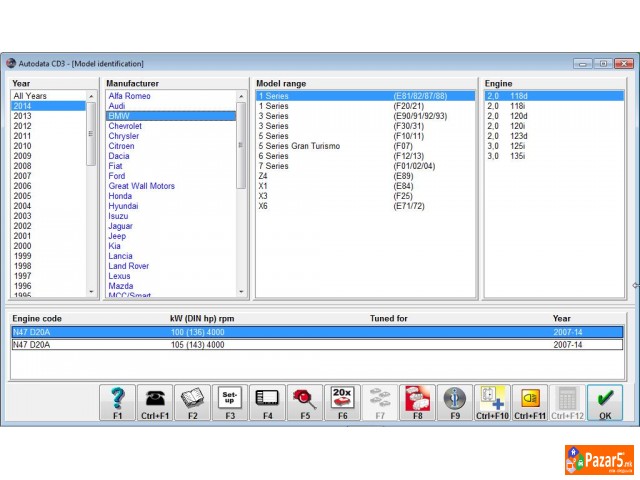
Task: Click Manufacturer list scroll down arrow
Action: point(241,291)
